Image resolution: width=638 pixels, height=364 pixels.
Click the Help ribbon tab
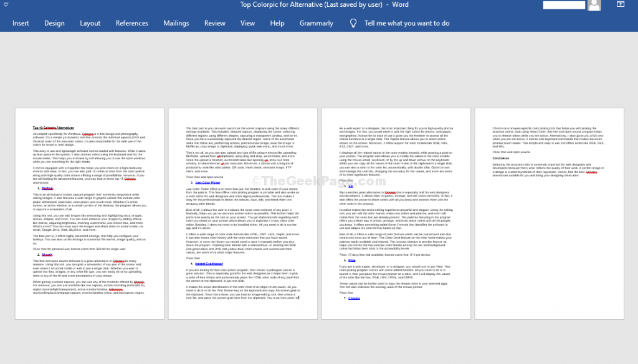[x=277, y=23]
